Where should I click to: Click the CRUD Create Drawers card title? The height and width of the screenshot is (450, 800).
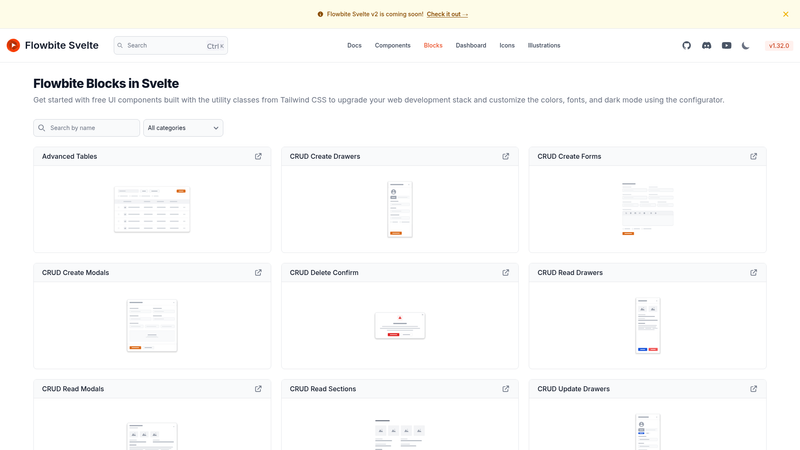[x=325, y=157]
